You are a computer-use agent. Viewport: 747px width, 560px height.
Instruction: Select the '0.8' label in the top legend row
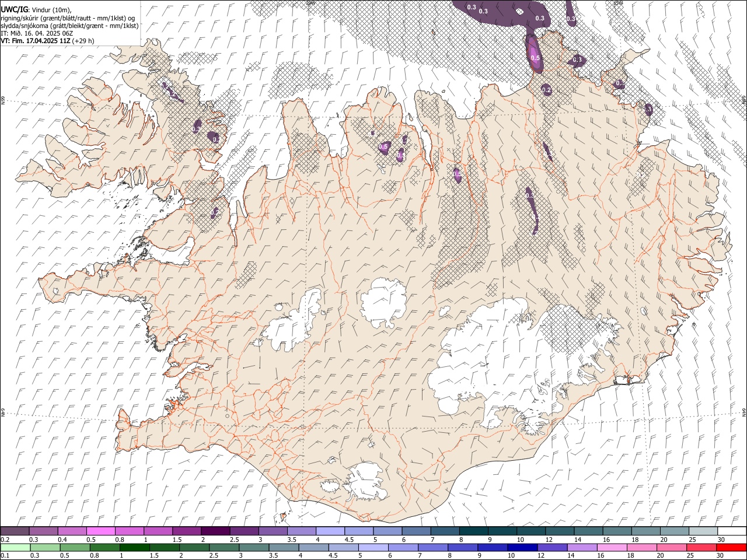click(x=120, y=540)
